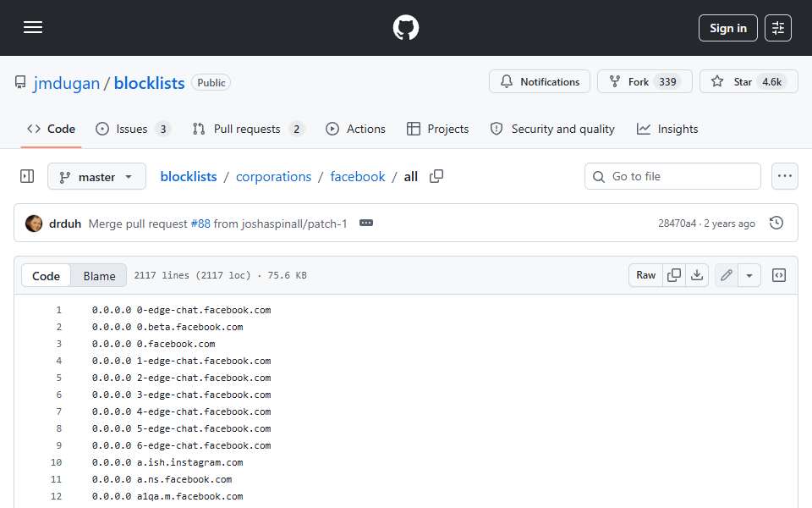Screen dimensions: 812x508
Task: Open jmdugan user profile link
Action: point(66,83)
